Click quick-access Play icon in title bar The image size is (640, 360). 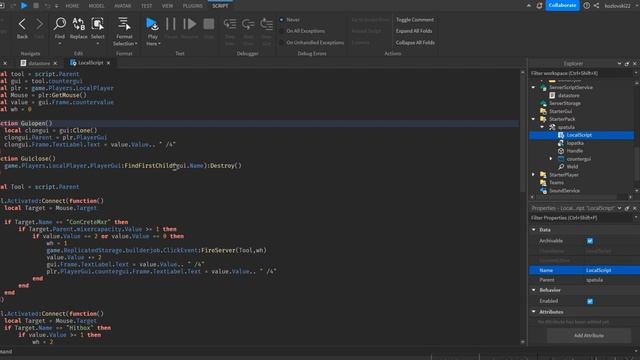click(x=24, y=5)
